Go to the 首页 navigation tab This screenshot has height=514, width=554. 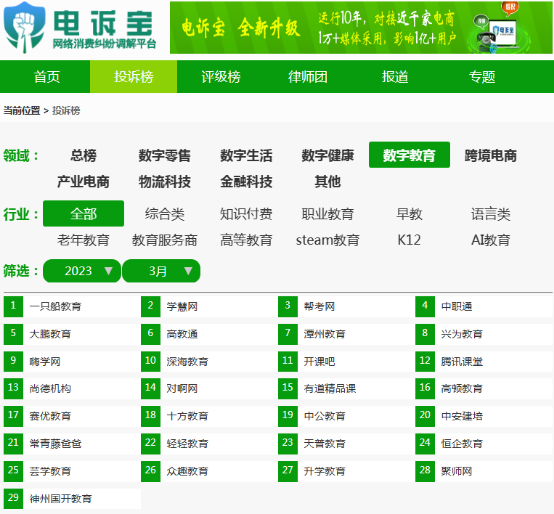pyautogui.click(x=47, y=77)
